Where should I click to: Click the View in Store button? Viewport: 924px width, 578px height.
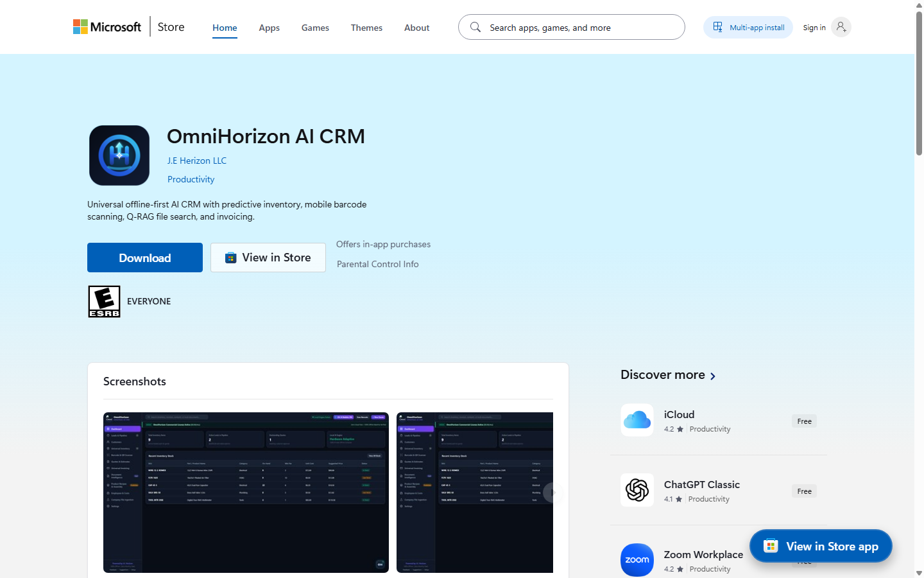click(x=268, y=258)
